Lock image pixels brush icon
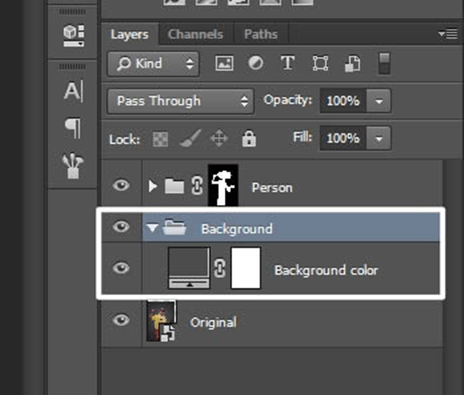This screenshot has height=395, width=464. [x=190, y=138]
